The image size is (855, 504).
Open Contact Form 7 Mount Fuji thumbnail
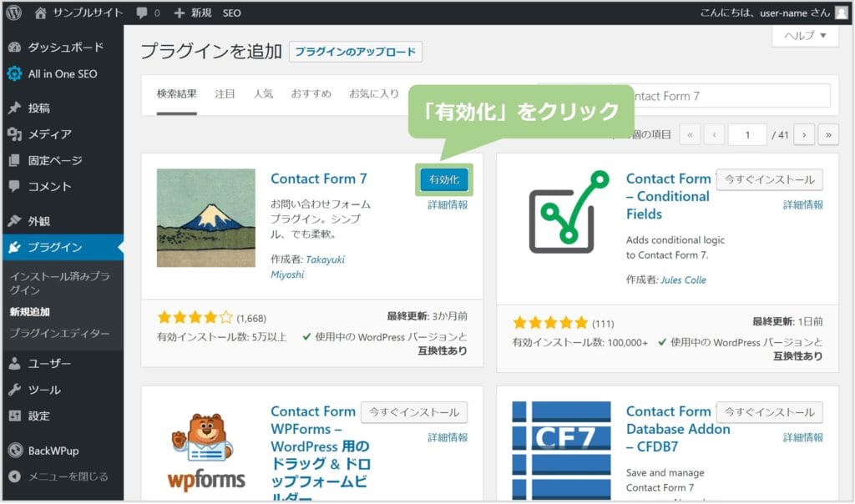(205, 218)
